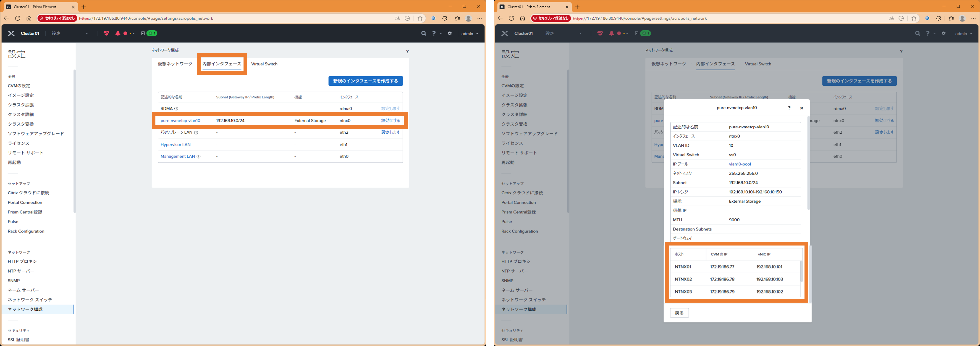
Task: Select NTP サーバー in the left settings sidebar
Action: (x=21, y=271)
